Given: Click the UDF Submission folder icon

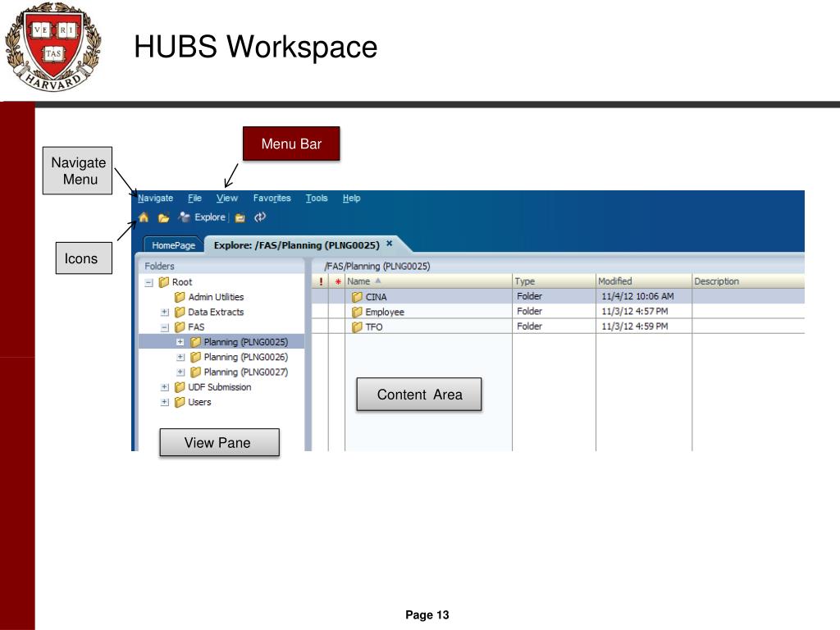Looking at the screenshot, I should [180, 387].
